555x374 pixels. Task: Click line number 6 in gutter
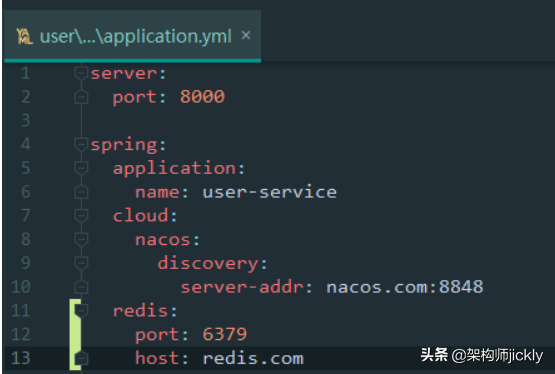pyautogui.click(x=25, y=192)
